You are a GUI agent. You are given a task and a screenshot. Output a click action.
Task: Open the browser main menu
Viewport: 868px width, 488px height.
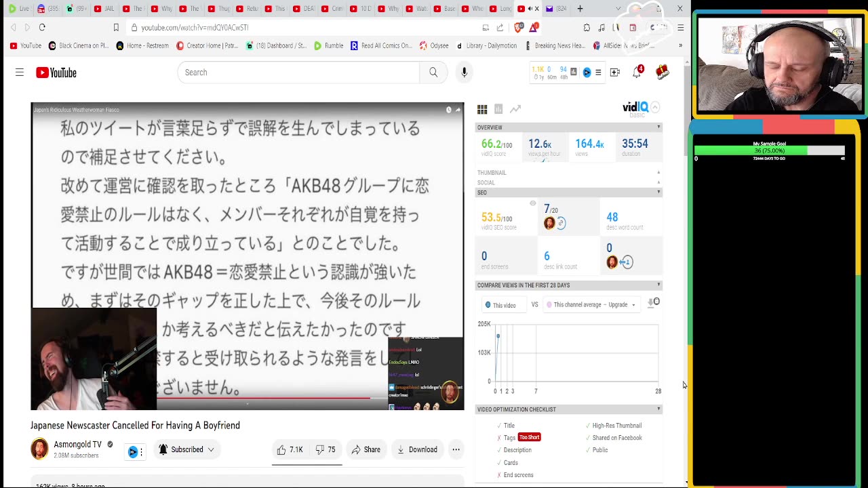tap(681, 27)
